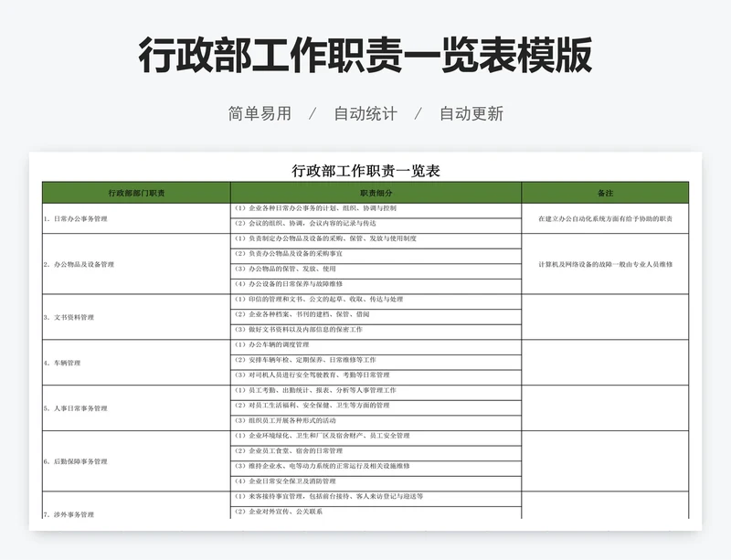The image size is (731, 560).
Task: Select the cell 7. 涉外事务管理
Action: click(x=136, y=505)
